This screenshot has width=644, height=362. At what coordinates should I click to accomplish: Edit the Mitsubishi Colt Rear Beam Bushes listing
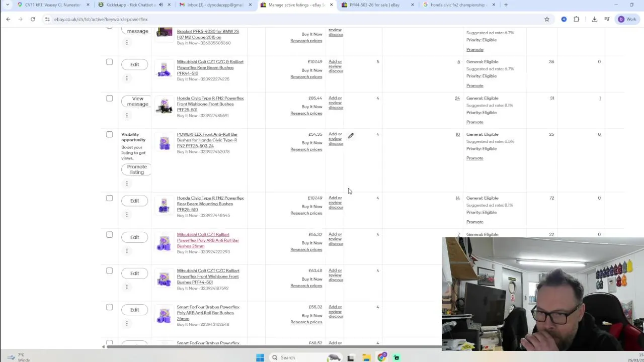[134, 64]
